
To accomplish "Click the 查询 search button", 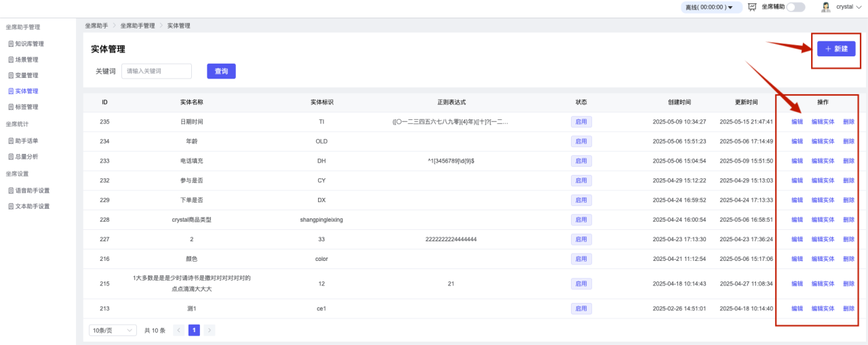I will pyautogui.click(x=221, y=71).
